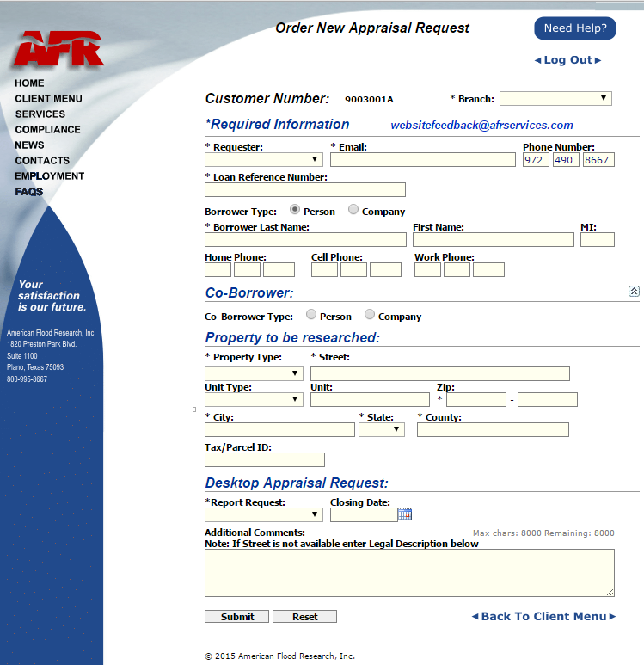This screenshot has height=665, width=644.
Task: Collapse the Co-Borrower section
Action: [634, 292]
